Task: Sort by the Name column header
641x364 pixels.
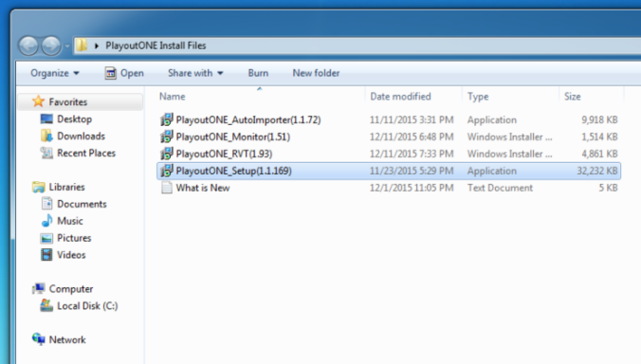Action: pyautogui.click(x=173, y=97)
